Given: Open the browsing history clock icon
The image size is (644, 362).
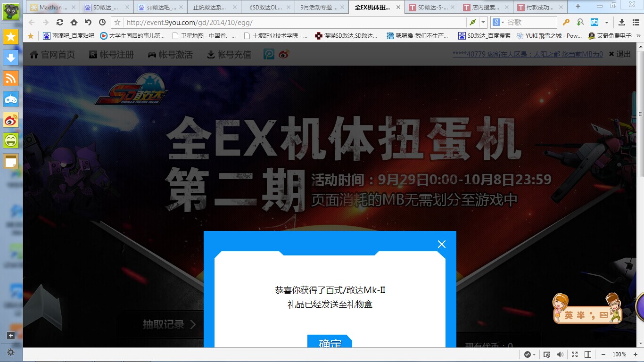Looking at the screenshot, I should [102, 22].
